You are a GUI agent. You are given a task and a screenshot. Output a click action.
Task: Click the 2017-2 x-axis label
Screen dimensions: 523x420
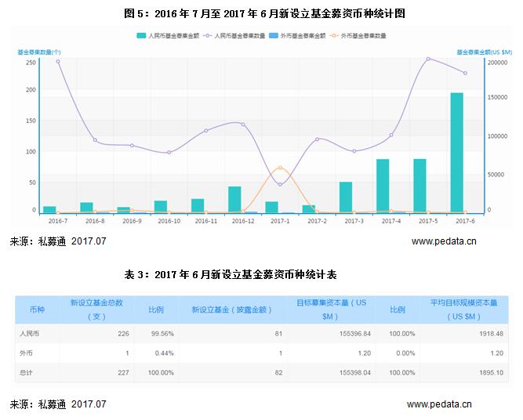click(x=318, y=221)
